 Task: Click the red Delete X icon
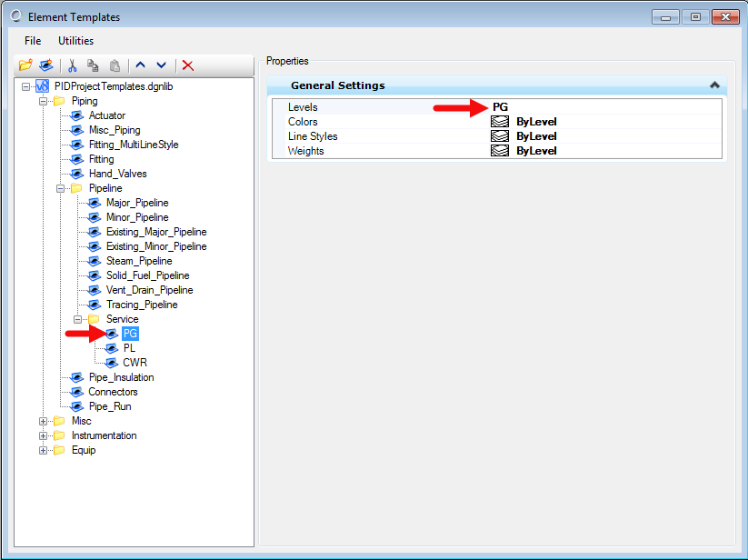(x=188, y=65)
